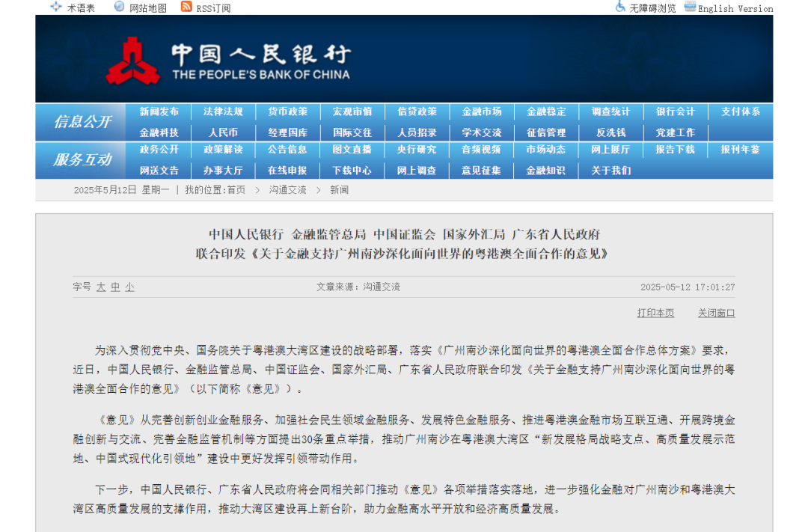Click the 信息公开 section header
Viewport: 808px width, 532px height.
[x=82, y=122]
